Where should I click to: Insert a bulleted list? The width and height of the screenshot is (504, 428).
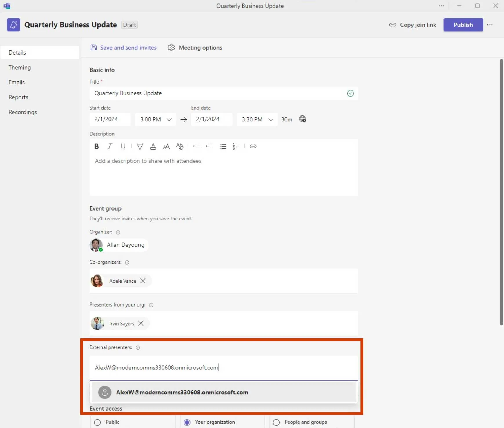[223, 146]
